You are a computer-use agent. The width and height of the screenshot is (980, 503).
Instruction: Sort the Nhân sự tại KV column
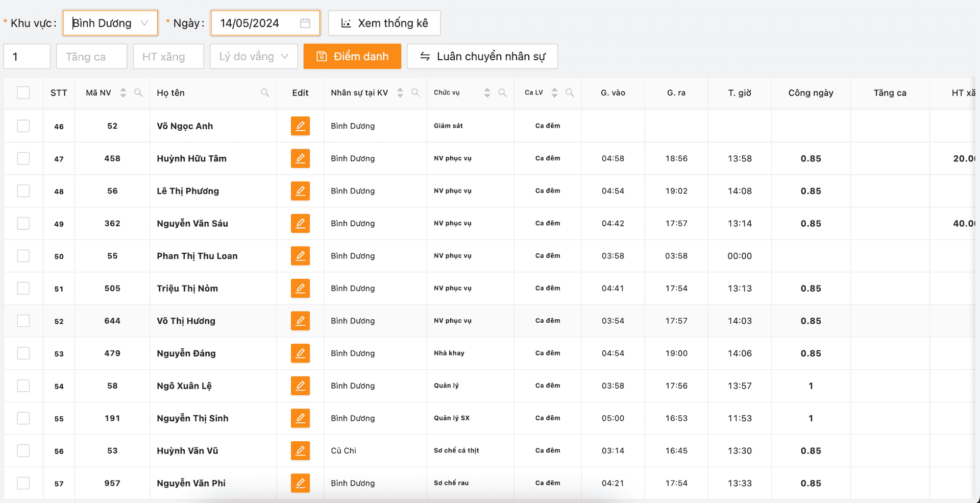click(400, 92)
